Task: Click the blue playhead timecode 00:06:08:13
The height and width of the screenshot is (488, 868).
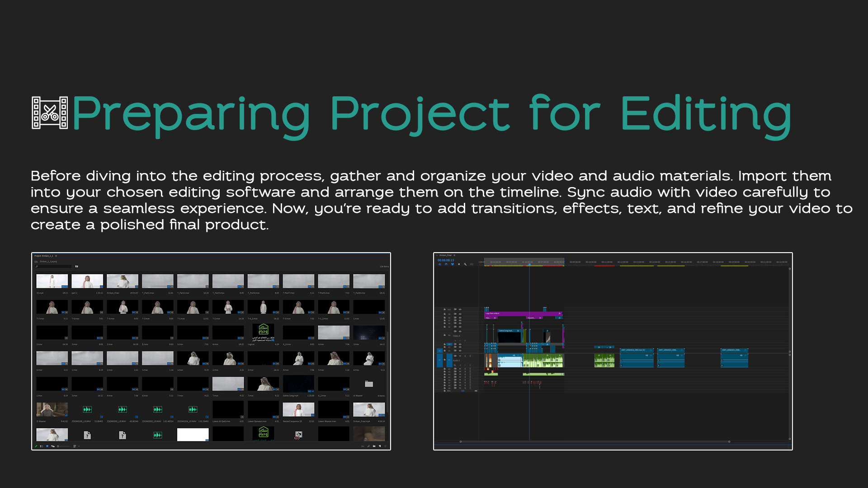Action: [446, 260]
